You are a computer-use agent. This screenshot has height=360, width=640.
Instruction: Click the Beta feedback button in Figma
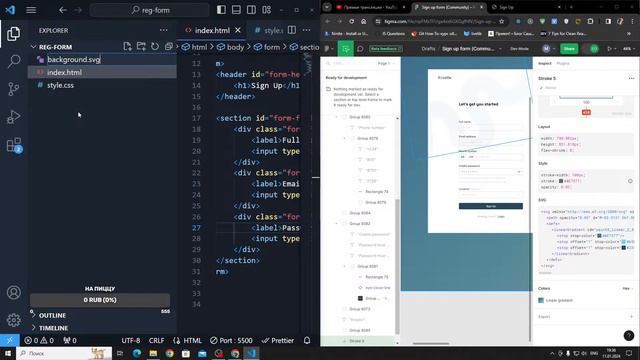pos(386,49)
